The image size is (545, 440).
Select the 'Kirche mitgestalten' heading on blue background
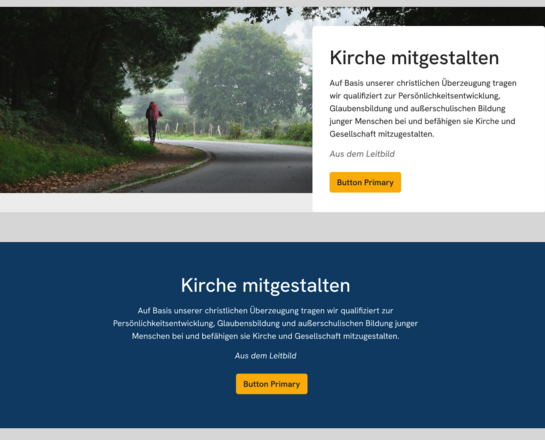click(x=265, y=285)
